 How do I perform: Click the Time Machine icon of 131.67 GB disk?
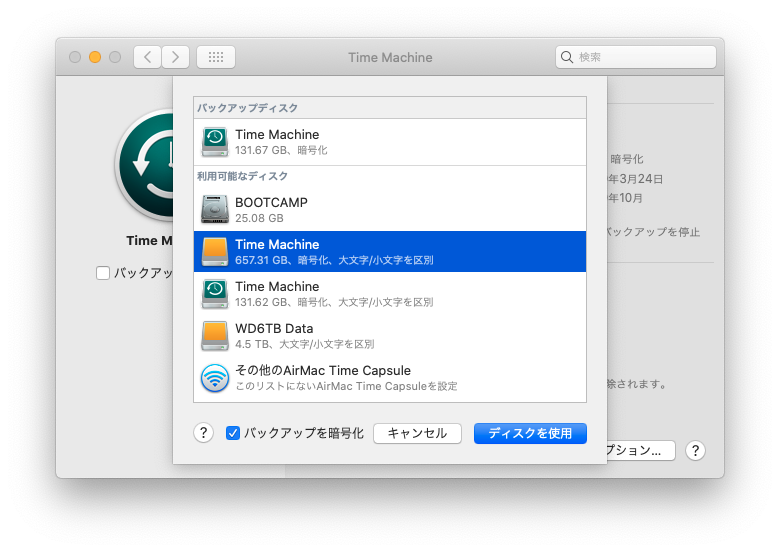tap(215, 142)
